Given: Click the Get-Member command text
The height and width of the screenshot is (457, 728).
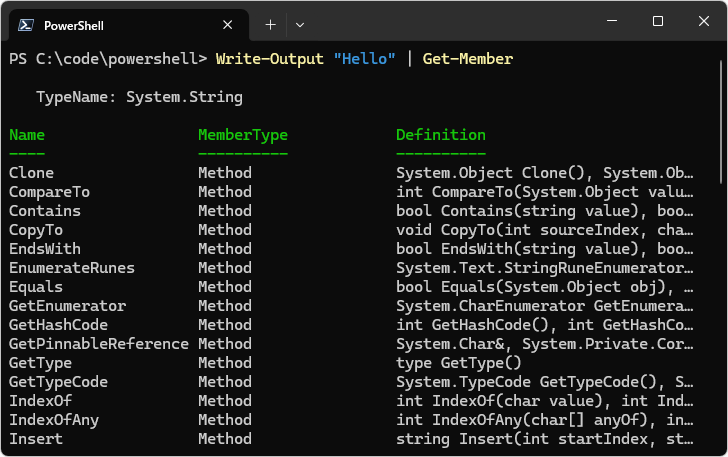Looking at the screenshot, I should coord(467,59).
